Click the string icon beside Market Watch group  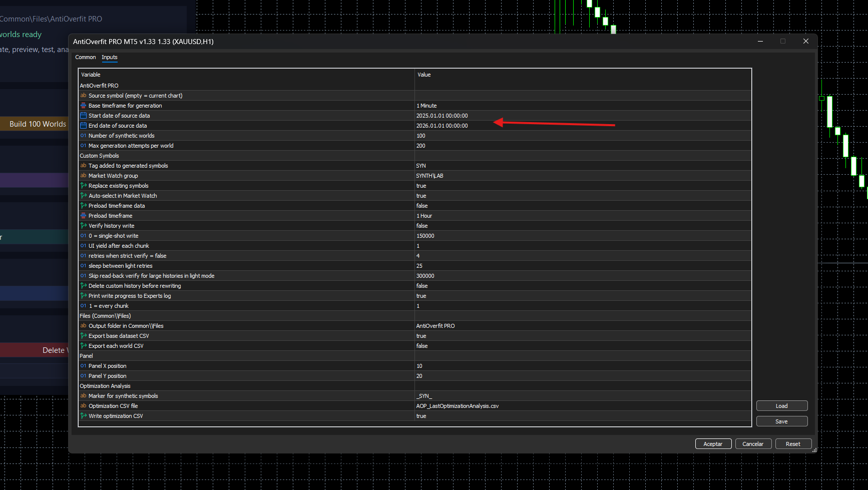(x=83, y=176)
